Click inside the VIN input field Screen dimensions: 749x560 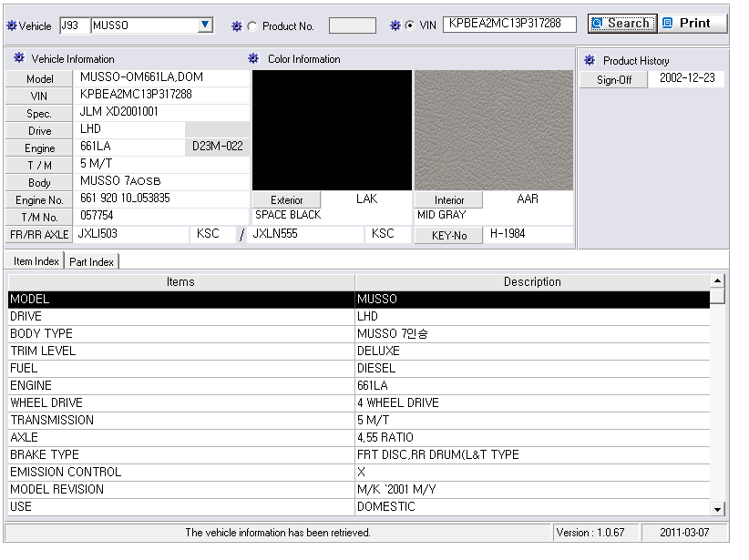click(509, 25)
